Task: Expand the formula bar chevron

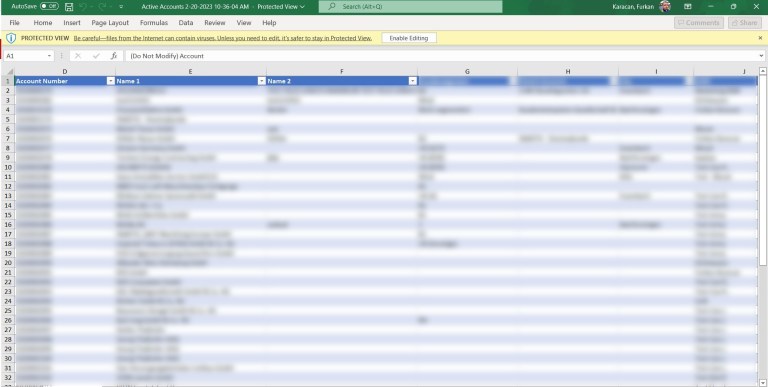Action: [x=761, y=56]
